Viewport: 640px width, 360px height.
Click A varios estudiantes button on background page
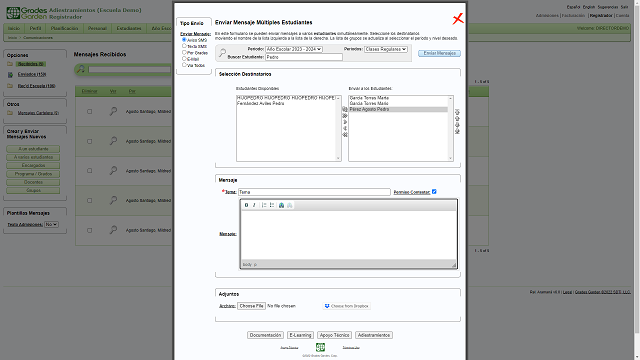[33, 158]
